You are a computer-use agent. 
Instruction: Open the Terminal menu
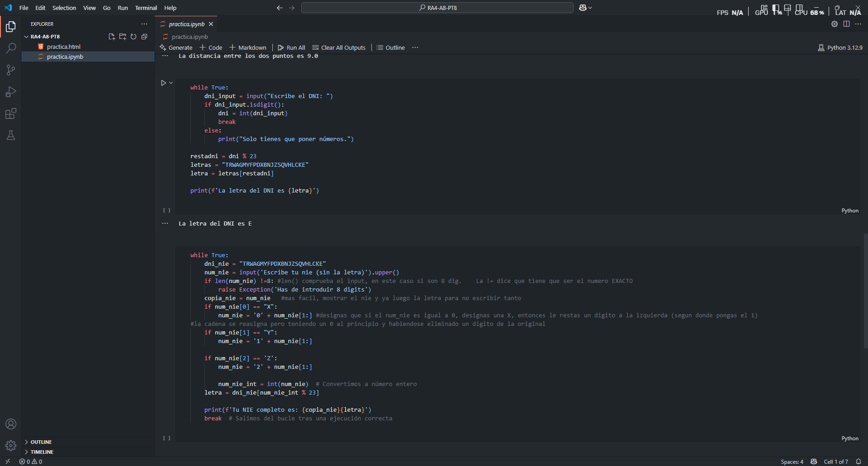pos(146,8)
